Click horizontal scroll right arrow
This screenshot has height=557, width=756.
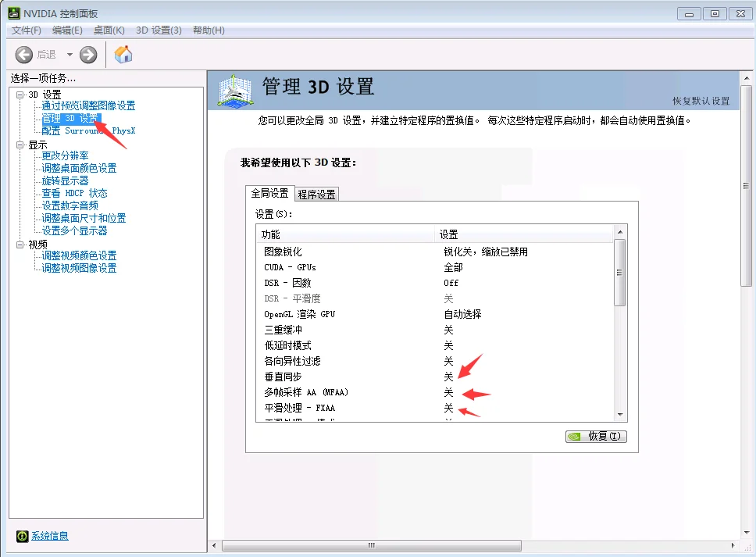733,545
